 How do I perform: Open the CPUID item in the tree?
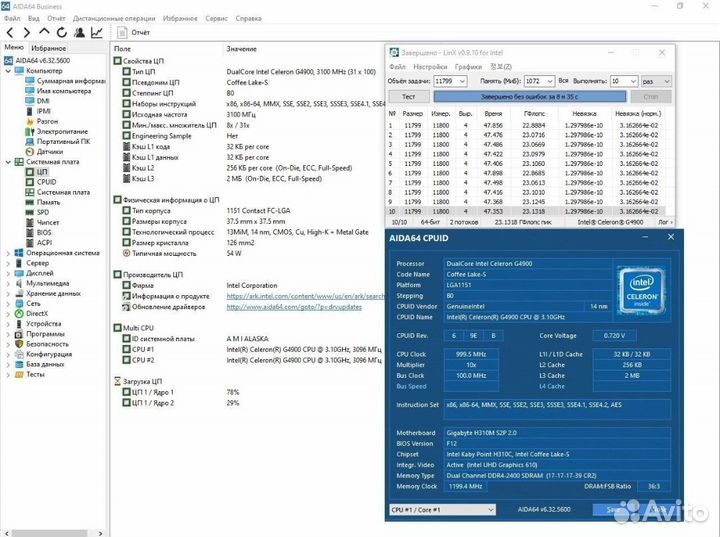pyautogui.click(x=46, y=182)
